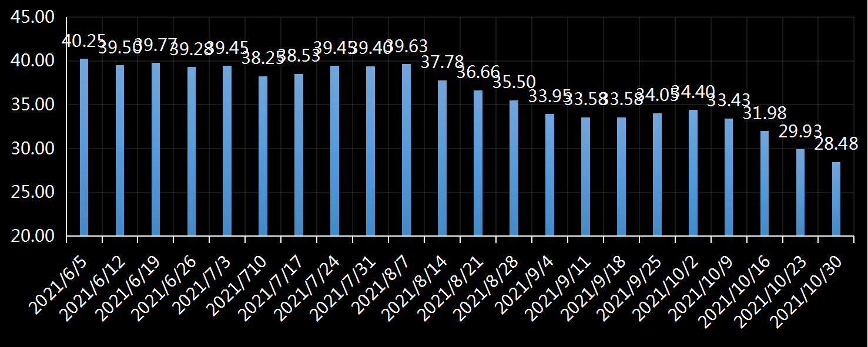Select the 30.00 y-axis label
Viewport: 868px width, 347px height.
(32, 149)
